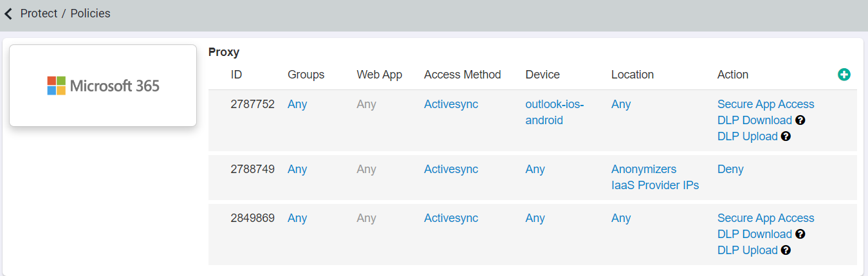Click the back chevron next to Protect
Viewport: 868px width, 276px height.
(x=8, y=14)
